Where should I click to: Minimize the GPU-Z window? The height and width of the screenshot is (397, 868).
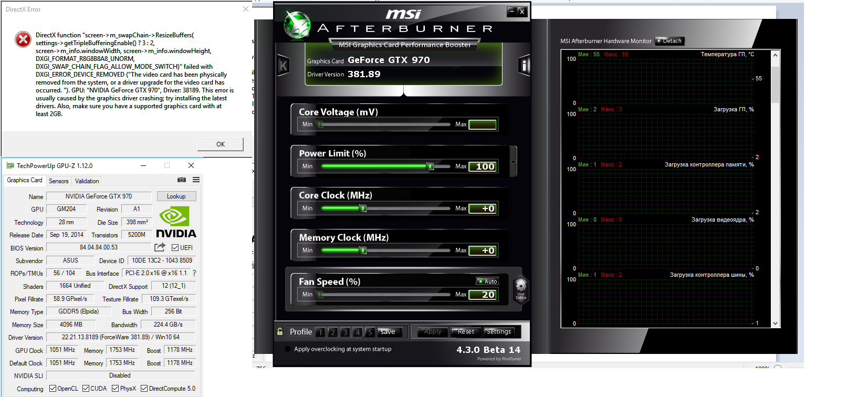coord(143,165)
